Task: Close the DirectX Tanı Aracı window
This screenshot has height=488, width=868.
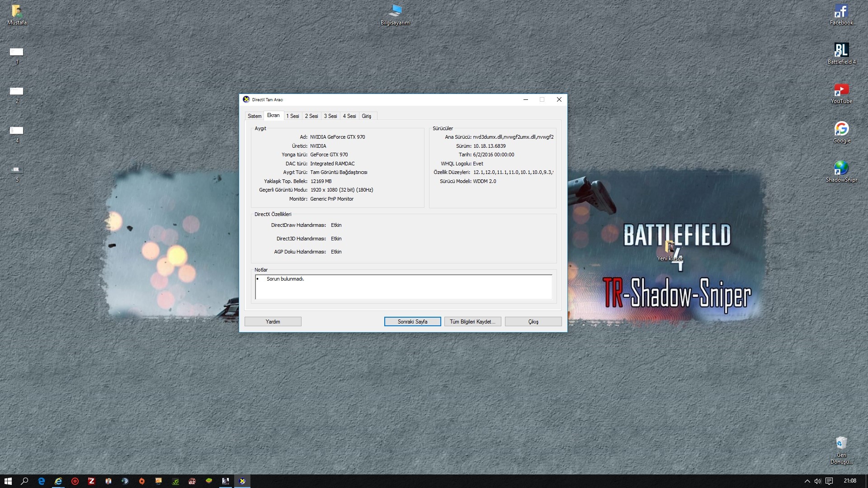Action: click(559, 99)
